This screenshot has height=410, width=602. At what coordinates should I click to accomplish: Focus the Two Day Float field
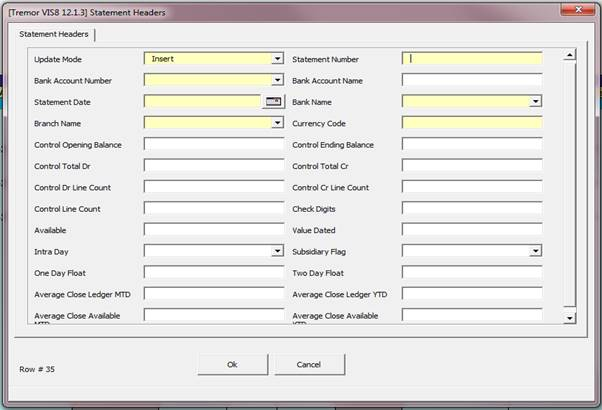472,273
